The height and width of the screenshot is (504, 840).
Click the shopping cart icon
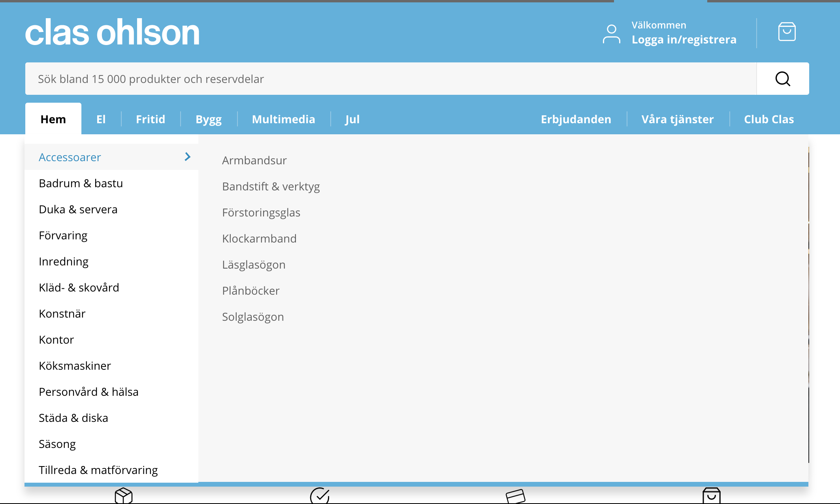[787, 32]
